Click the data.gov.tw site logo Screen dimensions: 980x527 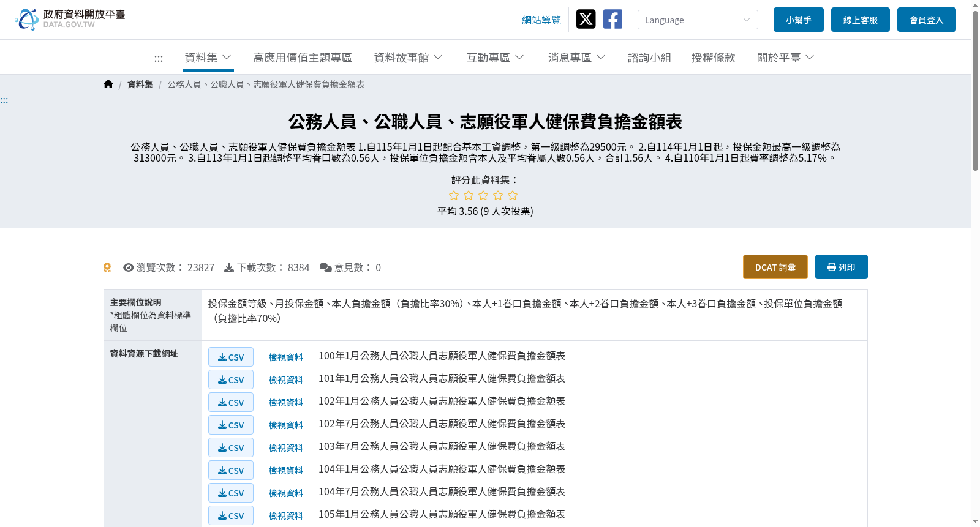coord(70,19)
